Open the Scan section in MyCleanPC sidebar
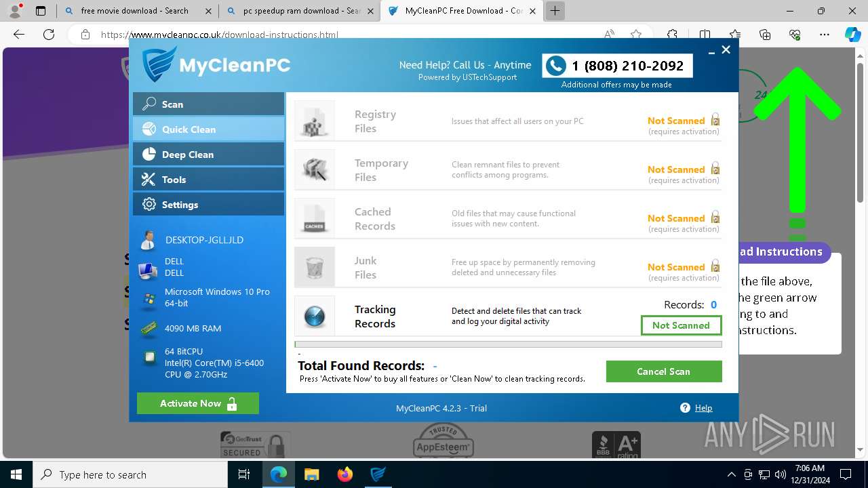This screenshot has width=868, height=488. coord(208,104)
